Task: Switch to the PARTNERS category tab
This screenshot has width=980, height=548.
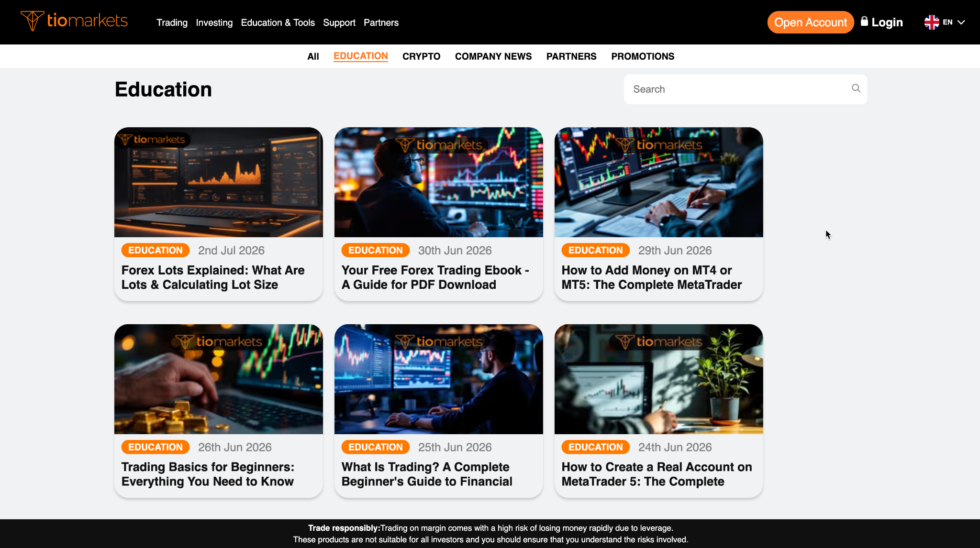Action: [571, 56]
